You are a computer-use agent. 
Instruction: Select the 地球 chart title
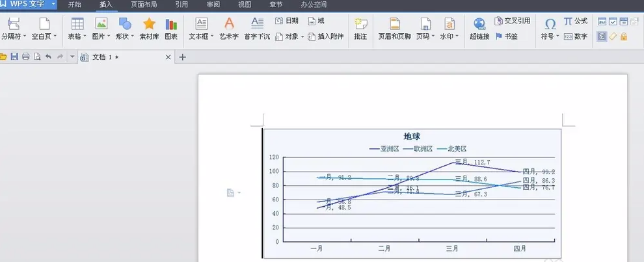(x=412, y=136)
